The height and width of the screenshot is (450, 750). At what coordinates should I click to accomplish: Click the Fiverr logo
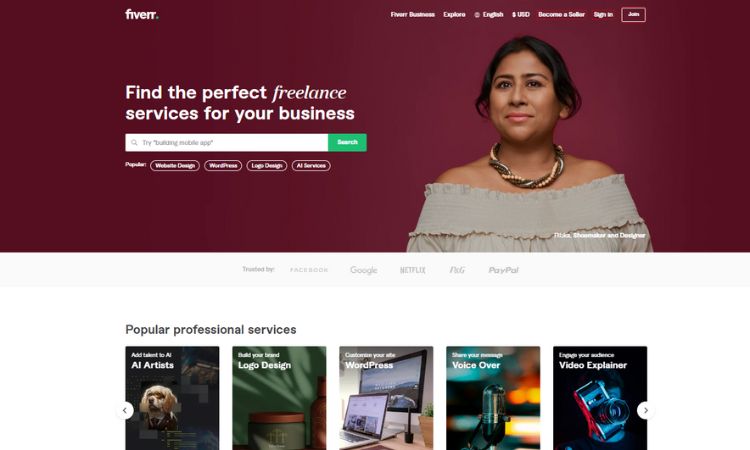click(x=142, y=14)
